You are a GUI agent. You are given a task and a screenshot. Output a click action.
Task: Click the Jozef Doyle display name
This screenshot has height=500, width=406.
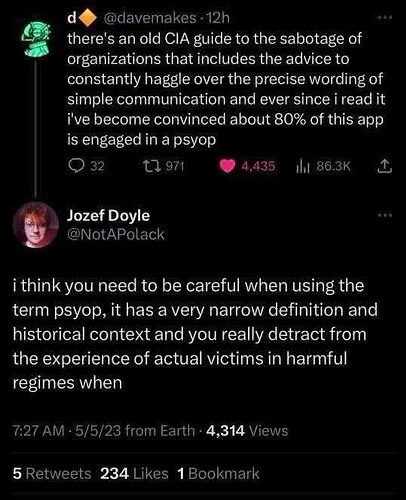pyautogui.click(x=108, y=216)
